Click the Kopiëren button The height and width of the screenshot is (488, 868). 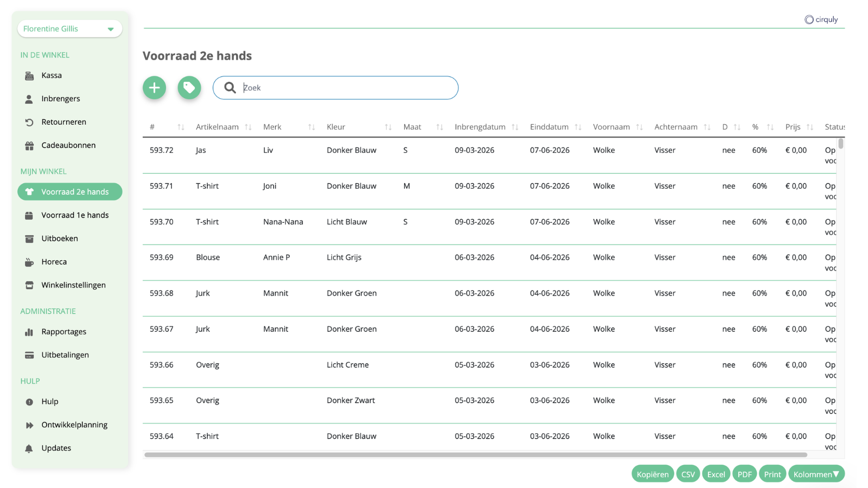[x=653, y=474]
